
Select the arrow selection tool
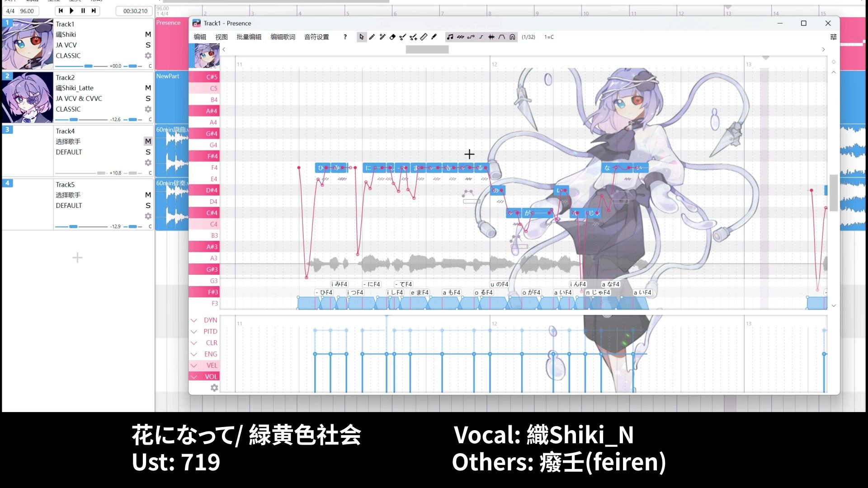tap(361, 37)
